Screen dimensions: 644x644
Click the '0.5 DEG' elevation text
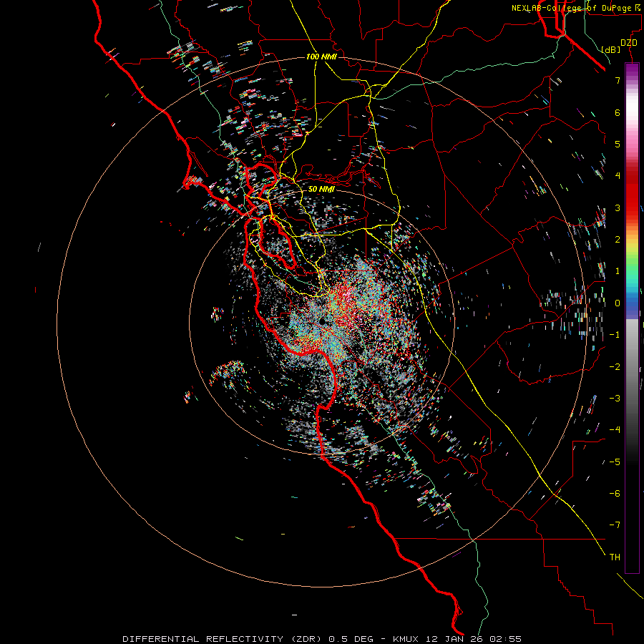coord(351,639)
